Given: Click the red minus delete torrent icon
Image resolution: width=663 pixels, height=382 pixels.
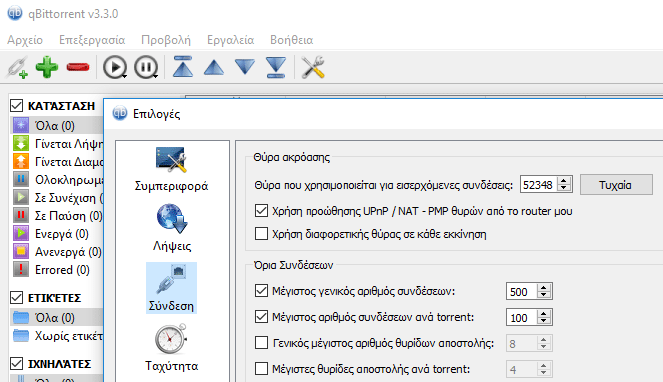Looking at the screenshot, I should (78, 67).
